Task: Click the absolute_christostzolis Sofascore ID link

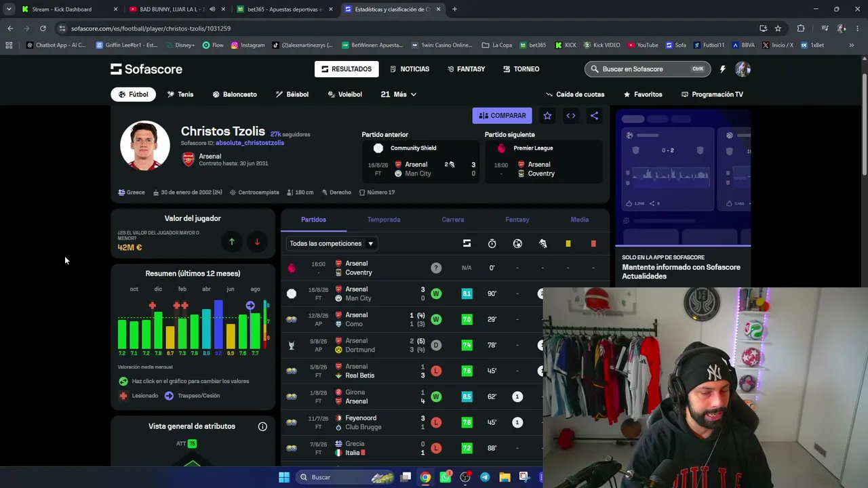Action: 250,143
